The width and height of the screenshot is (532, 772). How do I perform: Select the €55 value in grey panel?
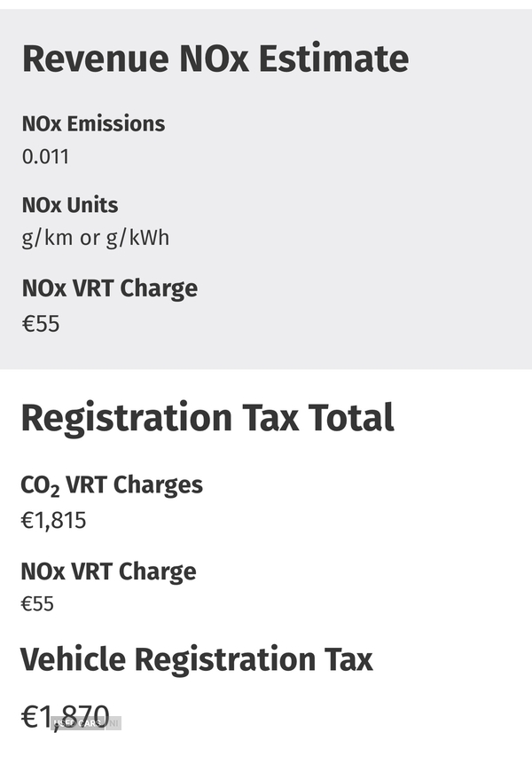tap(41, 325)
